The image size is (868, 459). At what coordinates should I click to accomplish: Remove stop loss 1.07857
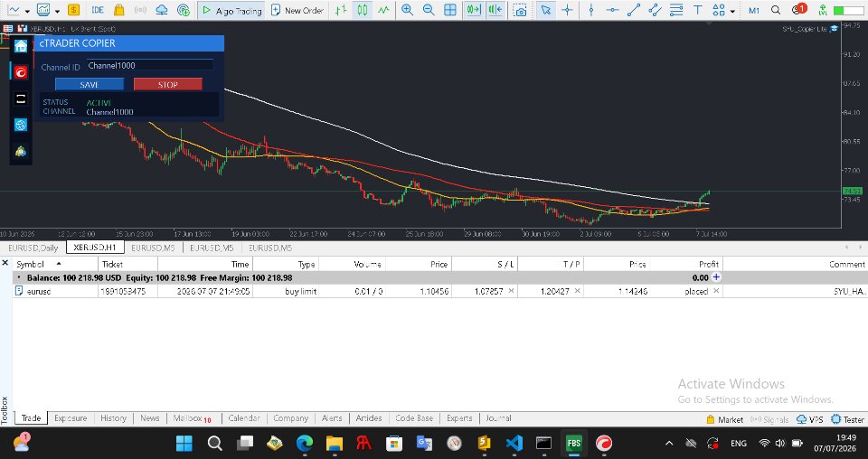(x=511, y=291)
